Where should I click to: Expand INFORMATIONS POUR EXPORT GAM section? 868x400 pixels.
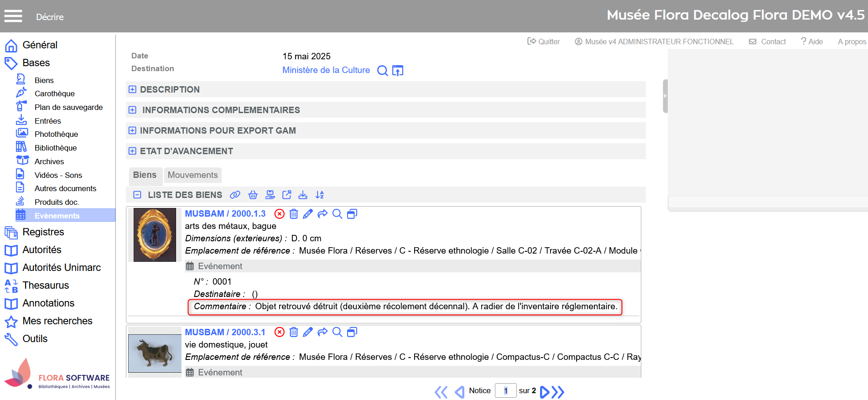click(132, 131)
